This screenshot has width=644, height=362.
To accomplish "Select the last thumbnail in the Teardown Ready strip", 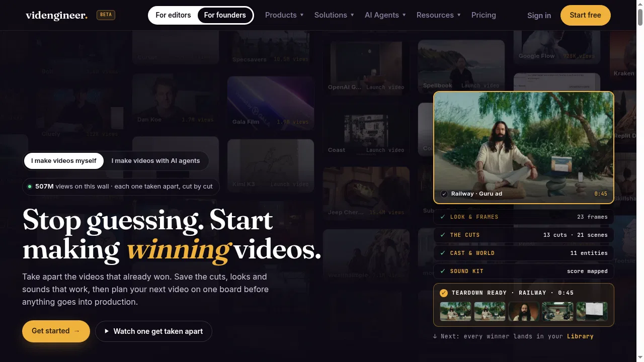I will tap(592, 311).
